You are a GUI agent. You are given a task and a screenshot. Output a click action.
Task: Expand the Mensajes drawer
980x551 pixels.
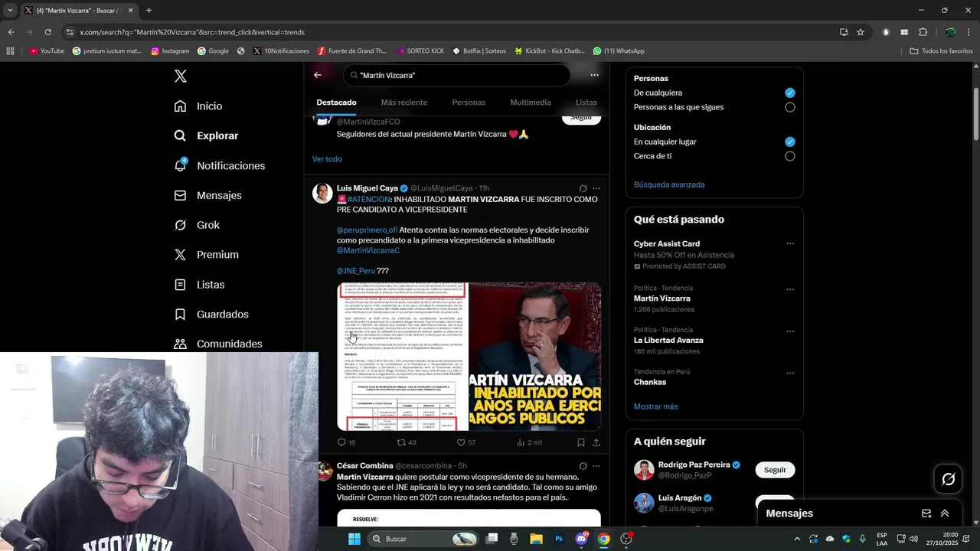(x=945, y=514)
